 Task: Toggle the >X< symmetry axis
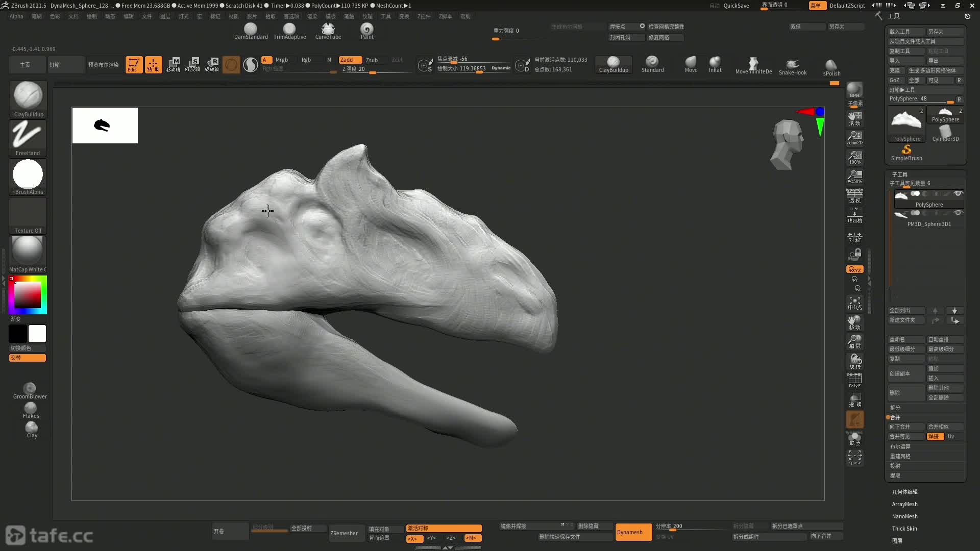[414, 538]
